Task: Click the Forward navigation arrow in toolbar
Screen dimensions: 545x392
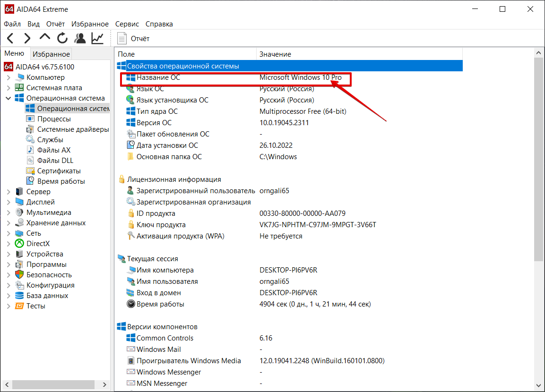Action: (x=27, y=38)
